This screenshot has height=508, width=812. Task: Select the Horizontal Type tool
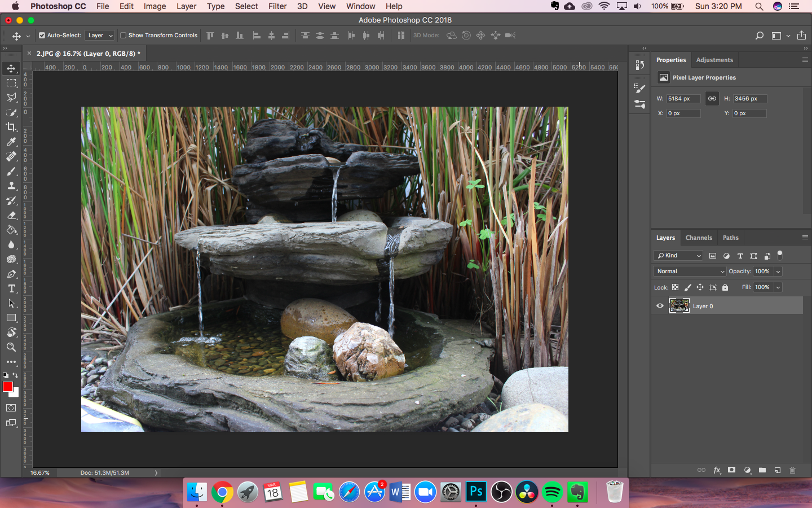(x=11, y=288)
